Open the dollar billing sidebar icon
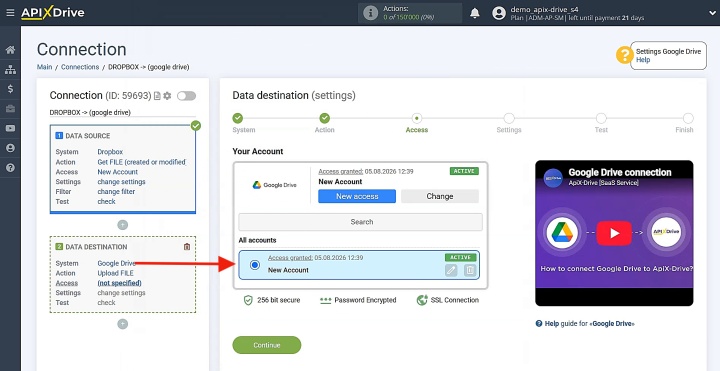Screen dimensions: 720x371 tap(10, 89)
